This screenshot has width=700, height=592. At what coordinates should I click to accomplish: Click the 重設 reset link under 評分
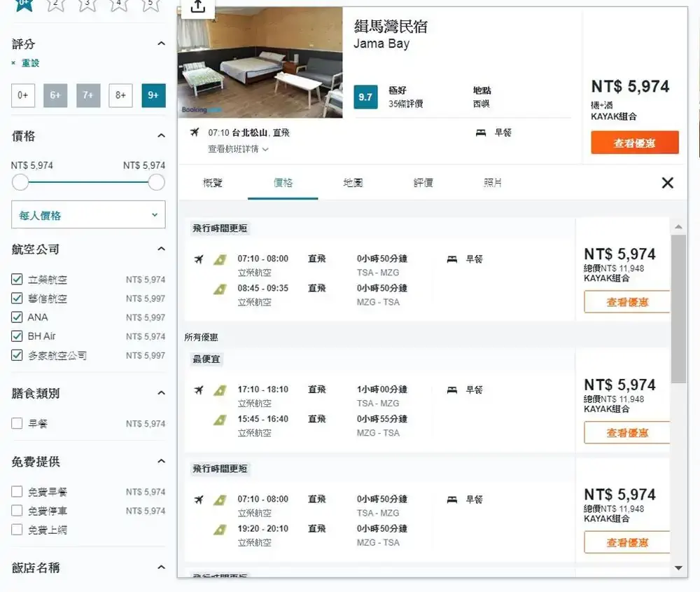pos(29,63)
